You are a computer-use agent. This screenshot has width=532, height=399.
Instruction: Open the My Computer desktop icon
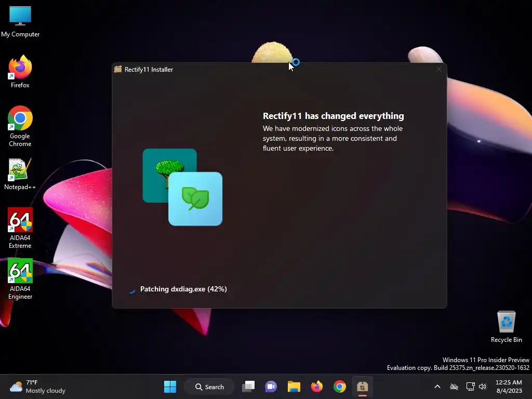click(20, 21)
